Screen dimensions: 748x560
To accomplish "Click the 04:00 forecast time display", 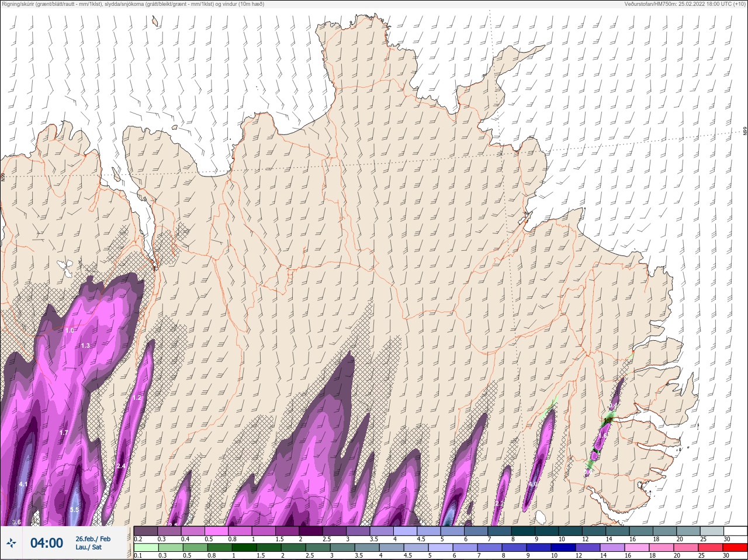I will 47,543.
